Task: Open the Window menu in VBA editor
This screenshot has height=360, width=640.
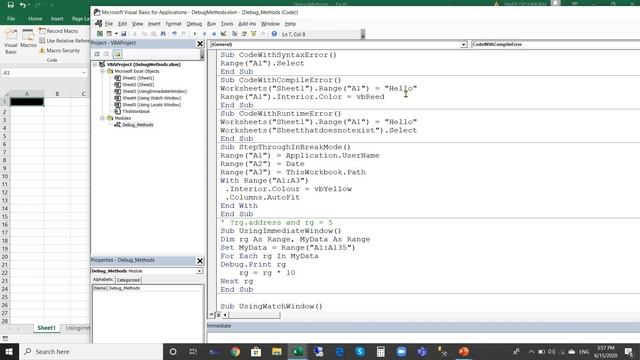Action: (x=270, y=24)
